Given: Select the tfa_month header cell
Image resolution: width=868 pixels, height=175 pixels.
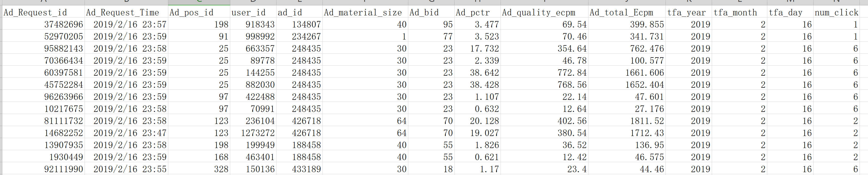Looking at the screenshot, I should point(739,13).
